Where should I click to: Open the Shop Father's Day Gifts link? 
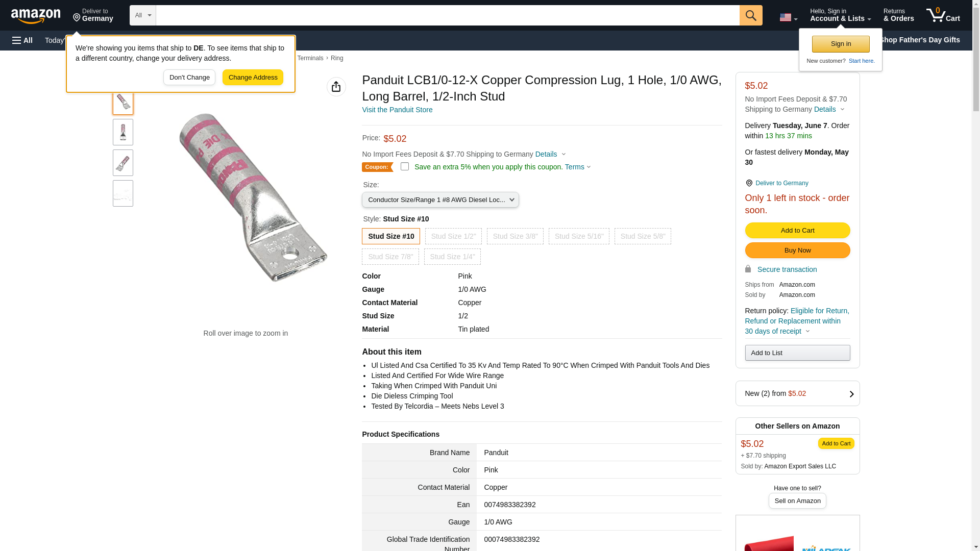(919, 40)
